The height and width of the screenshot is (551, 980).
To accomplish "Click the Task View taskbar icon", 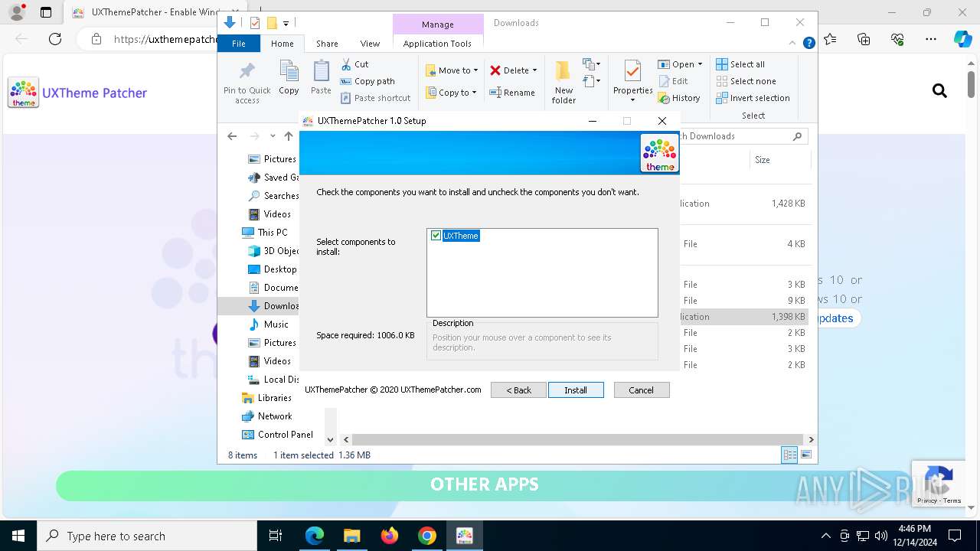I will click(276, 536).
